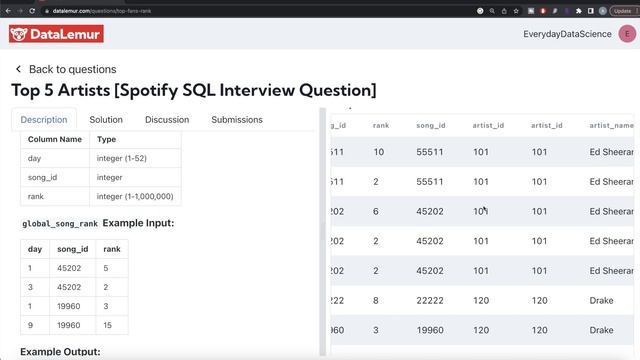
Task: Click song_id 19960 in the results table
Action: click(x=430, y=330)
